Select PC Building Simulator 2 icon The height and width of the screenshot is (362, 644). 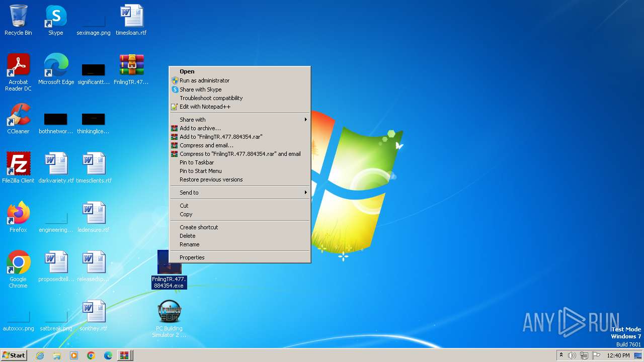click(169, 319)
